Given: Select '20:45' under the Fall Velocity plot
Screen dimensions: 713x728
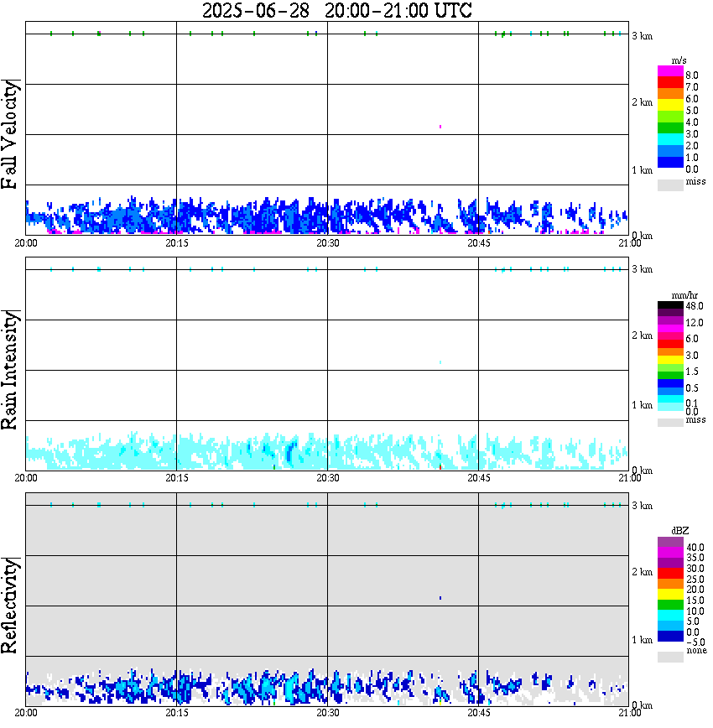Looking at the screenshot, I should [479, 243].
